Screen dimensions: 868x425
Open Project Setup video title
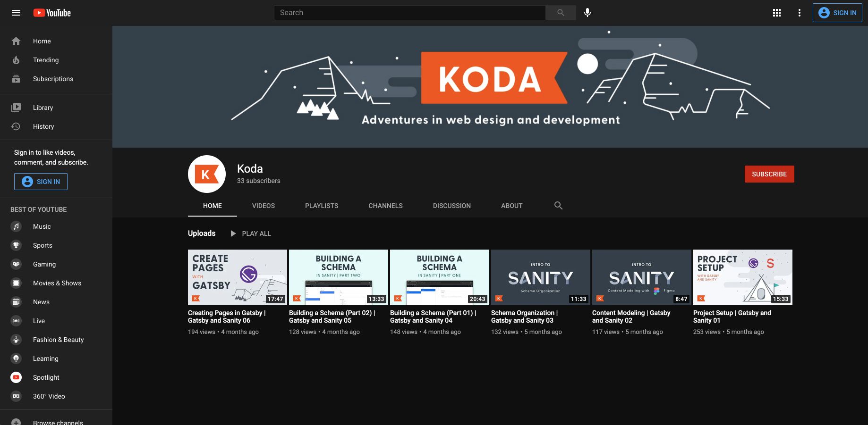(732, 317)
